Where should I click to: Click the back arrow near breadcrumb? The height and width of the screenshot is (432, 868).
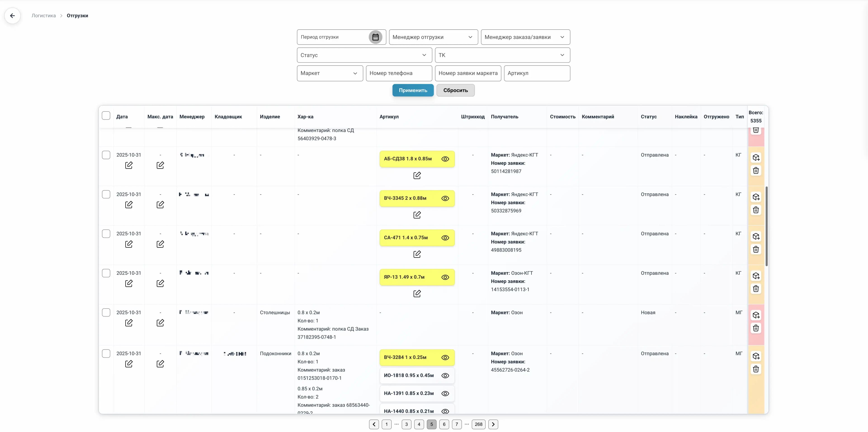pyautogui.click(x=12, y=16)
